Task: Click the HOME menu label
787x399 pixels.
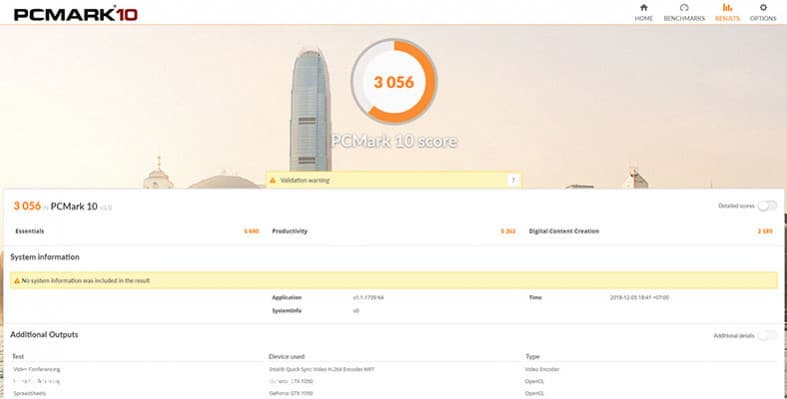Action: click(643, 19)
